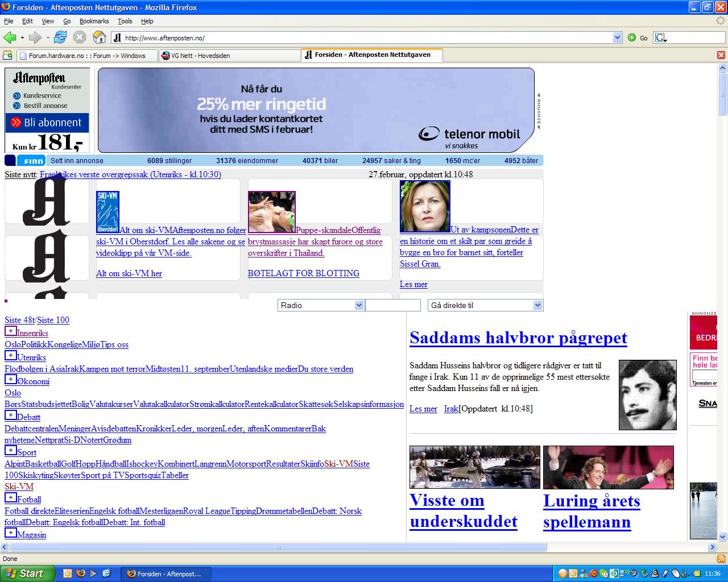Screen dimensions: 728x582
Task: Open the Visste om underskuddet headline
Action: point(464,511)
